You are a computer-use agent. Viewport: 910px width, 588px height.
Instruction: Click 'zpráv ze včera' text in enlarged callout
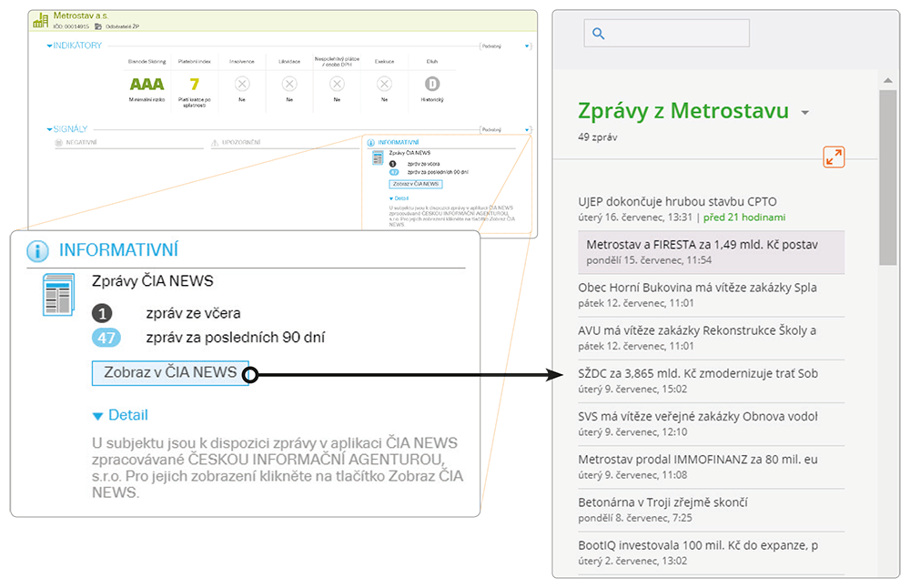click(x=193, y=313)
